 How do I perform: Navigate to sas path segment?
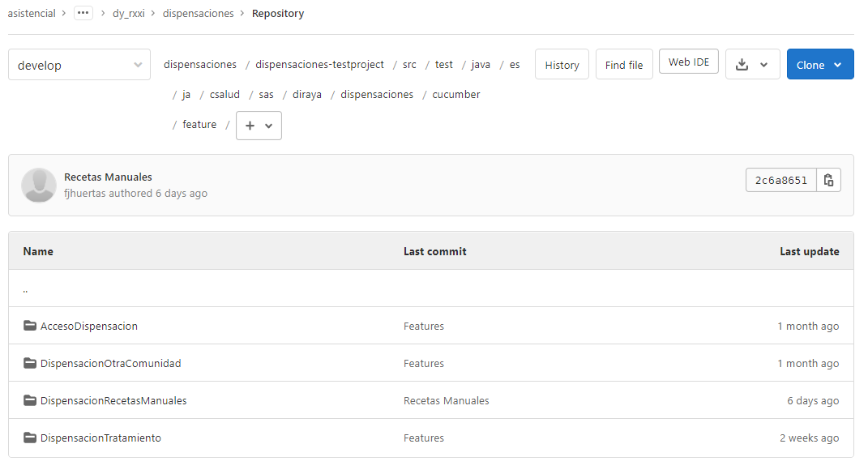(x=267, y=94)
